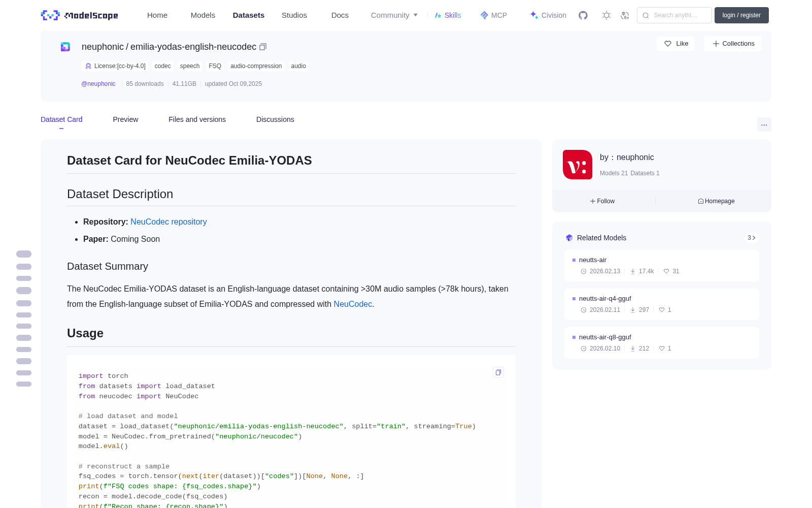This screenshot has width=812, height=508.
Task: Click clock icon on neutts-air-q8-gguf card
Action: pyautogui.click(x=584, y=348)
